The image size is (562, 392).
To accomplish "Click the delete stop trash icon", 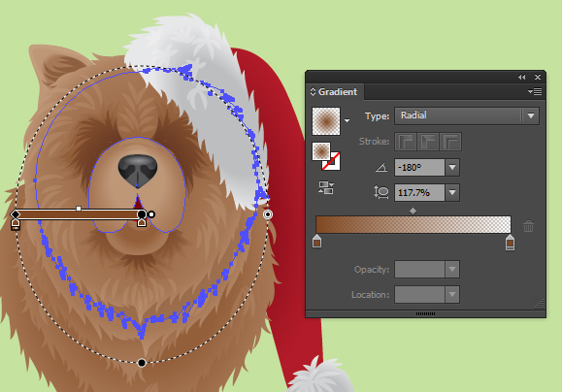I will click(528, 226).
